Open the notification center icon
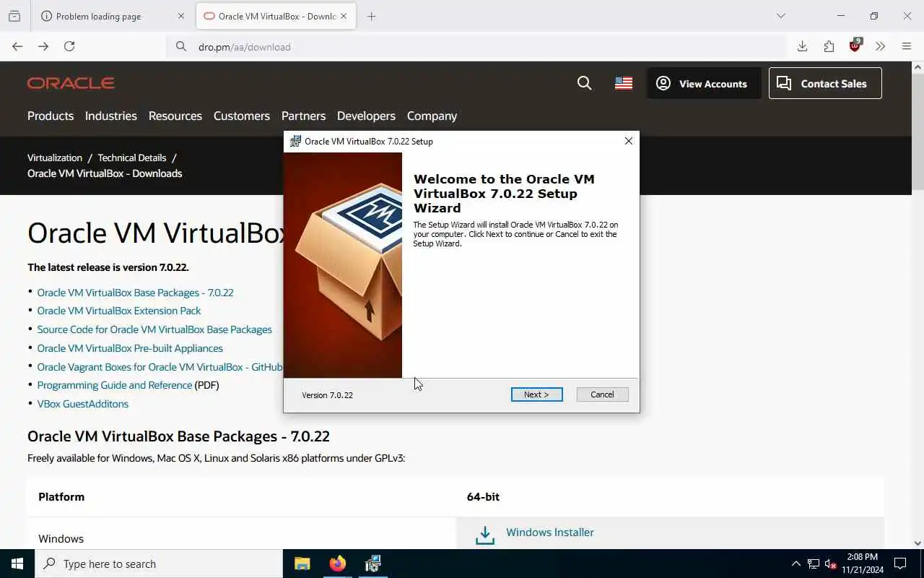The height and width of the screenshot is (578, 924). click(x=900, y=564)
